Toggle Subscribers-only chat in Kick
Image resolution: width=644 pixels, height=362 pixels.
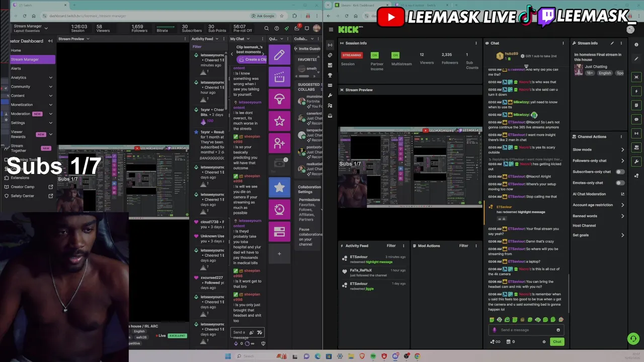620,172
